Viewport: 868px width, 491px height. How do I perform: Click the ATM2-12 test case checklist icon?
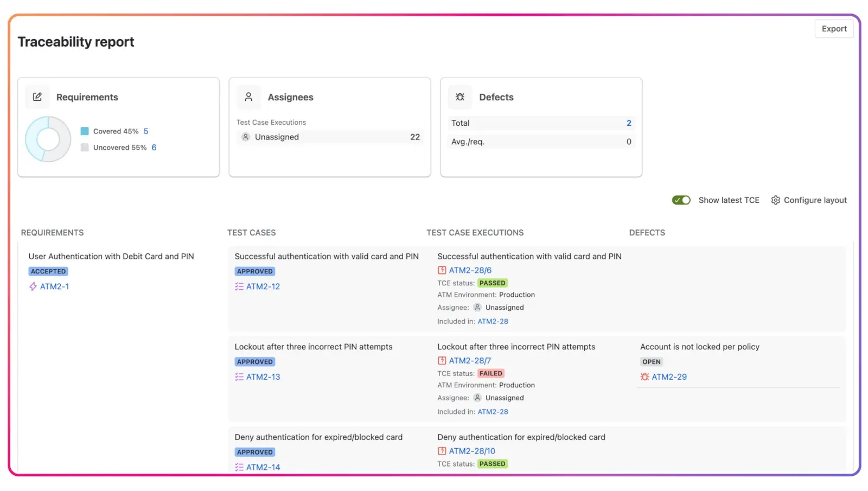coord(239,286)
